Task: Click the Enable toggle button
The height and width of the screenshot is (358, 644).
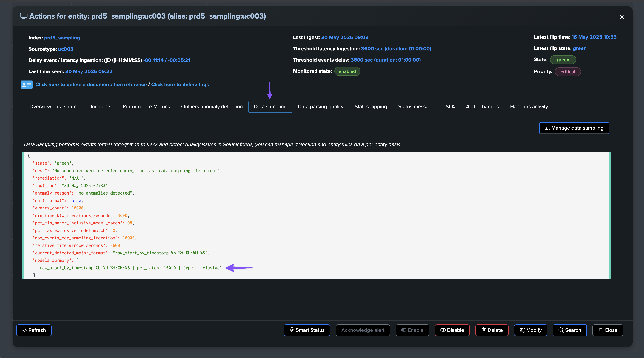Action: [x=412, y=330]
